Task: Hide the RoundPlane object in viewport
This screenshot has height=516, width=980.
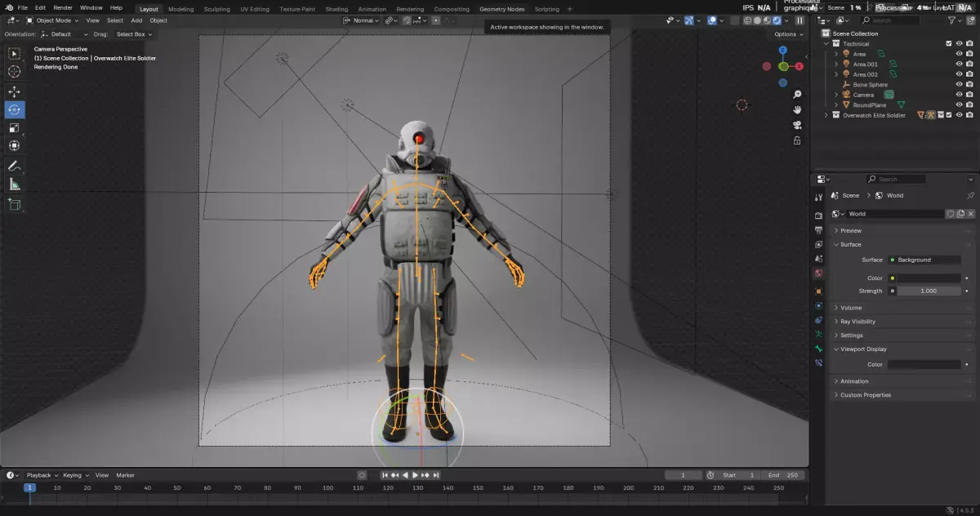Action: [x=959, y=105]
